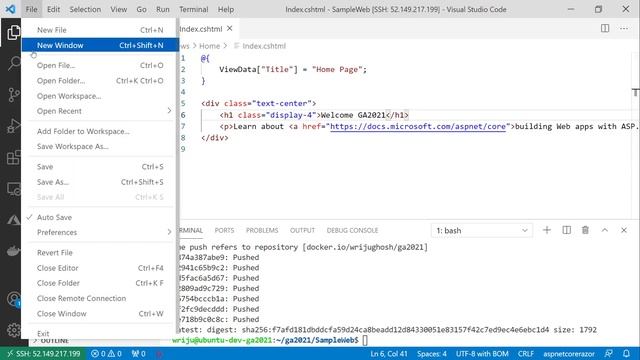Choose Save As... from File menu

pyautogui.click(x=100, y=182)
